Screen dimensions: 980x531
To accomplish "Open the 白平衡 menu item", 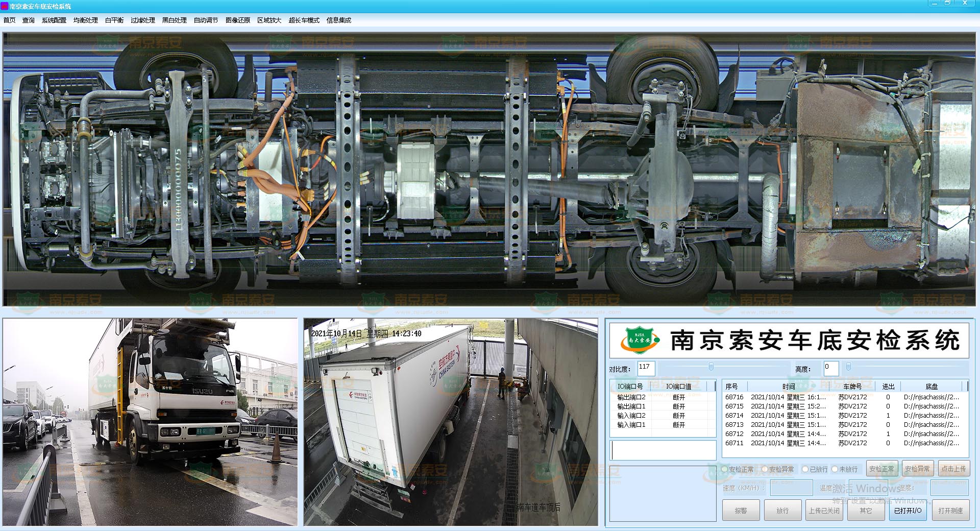I will tap(114, 20).
